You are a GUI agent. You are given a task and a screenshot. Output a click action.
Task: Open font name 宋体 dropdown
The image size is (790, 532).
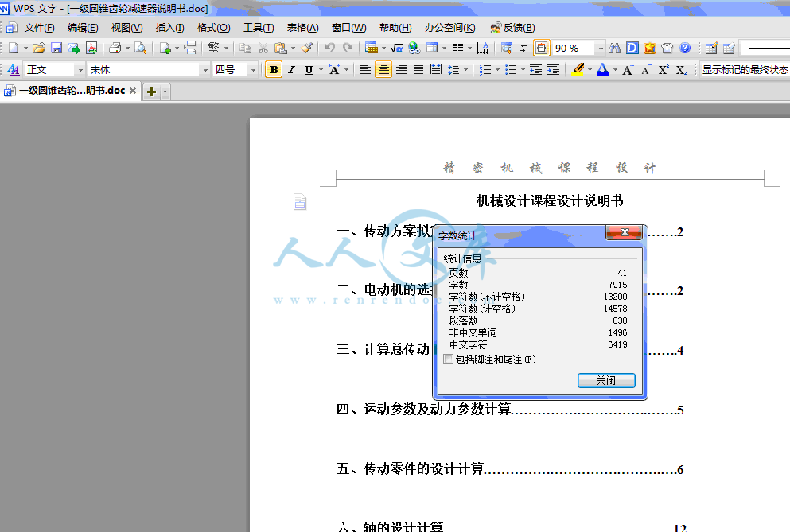point(204,70)
